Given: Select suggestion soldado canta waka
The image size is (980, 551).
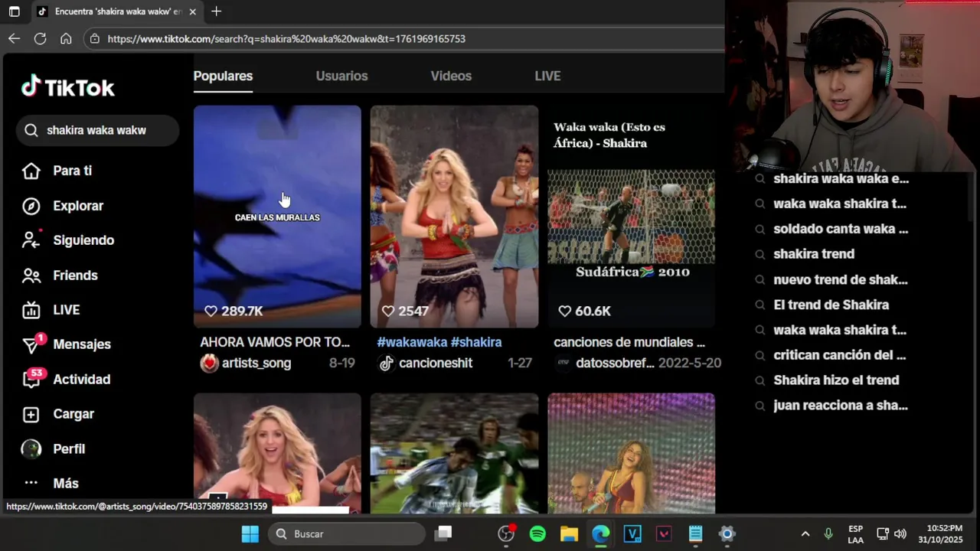Looking at the screenshot, I should pos(841,229).
